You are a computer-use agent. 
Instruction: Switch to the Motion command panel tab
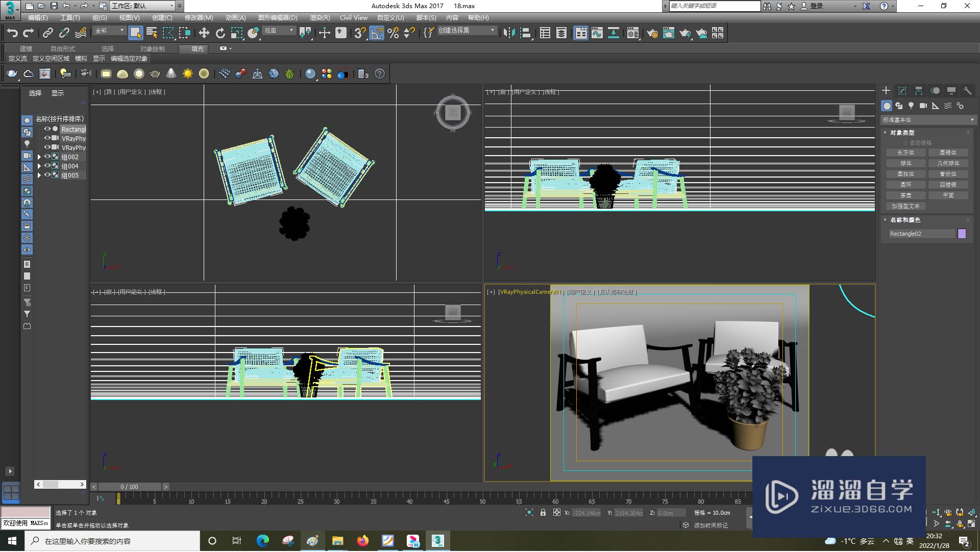pyautogui.click(x=935, y=91)
